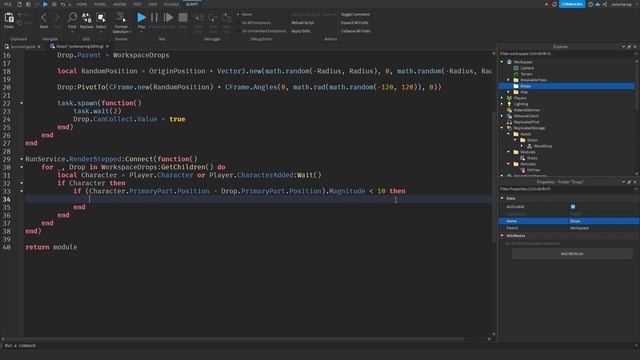The image size is (640, 360).
Task: Collapse the Remotes folder arrow
Action: (x=509, y=164)
